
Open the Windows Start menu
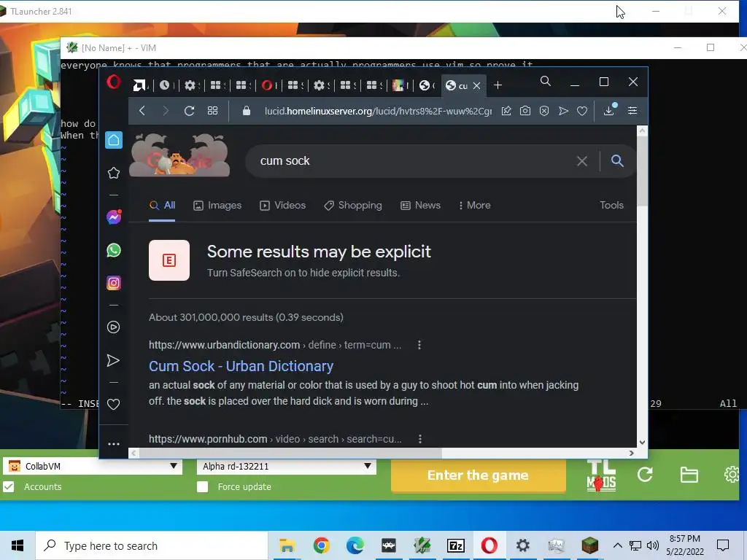click(x=18, y=545)
